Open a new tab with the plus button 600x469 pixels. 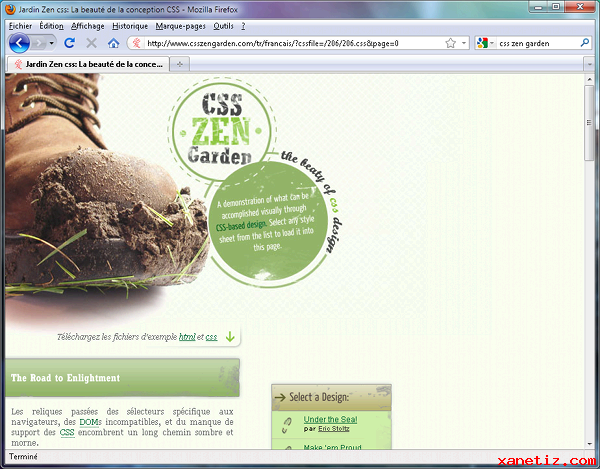(x=179, y=64)
